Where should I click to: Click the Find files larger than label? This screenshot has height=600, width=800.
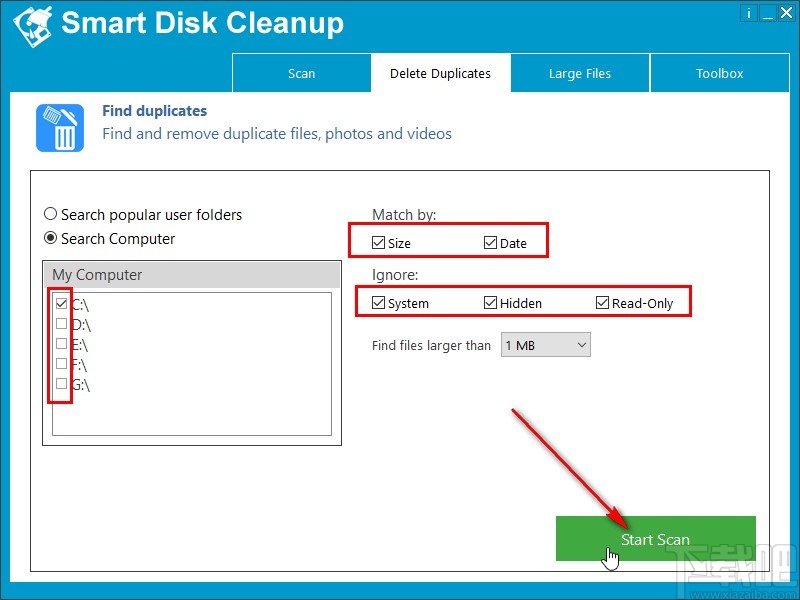click(431, 345)
